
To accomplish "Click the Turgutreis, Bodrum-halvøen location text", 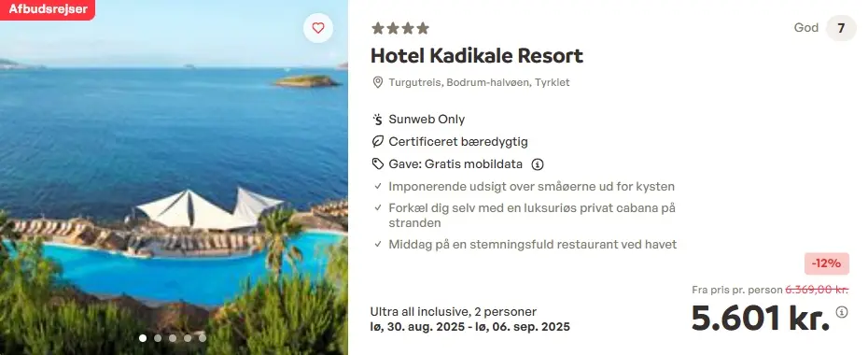I will click(479, 82).
